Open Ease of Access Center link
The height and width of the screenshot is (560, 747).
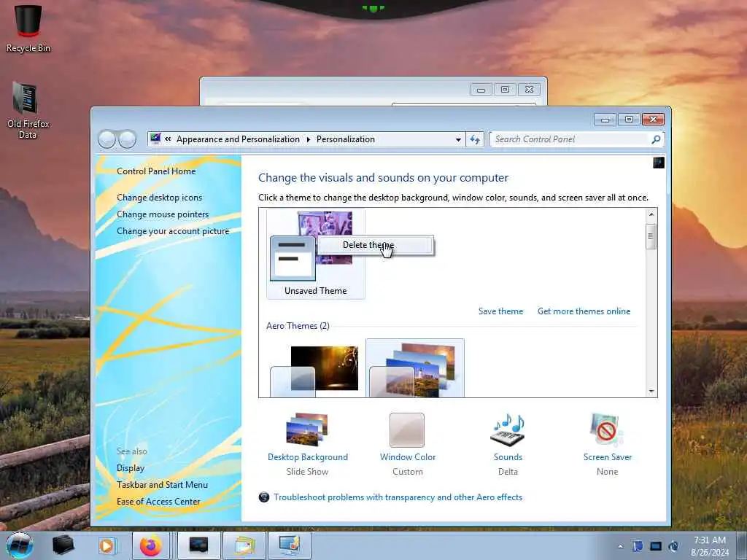click(158, 502)
